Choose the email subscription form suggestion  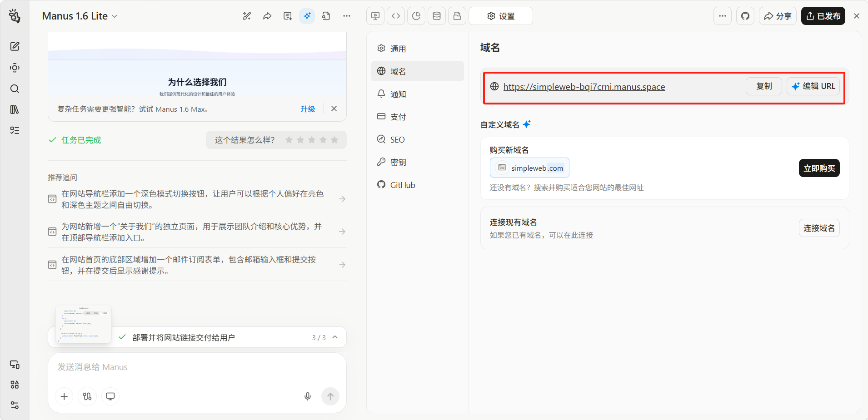pyautogui.click(x=197, y=265)
